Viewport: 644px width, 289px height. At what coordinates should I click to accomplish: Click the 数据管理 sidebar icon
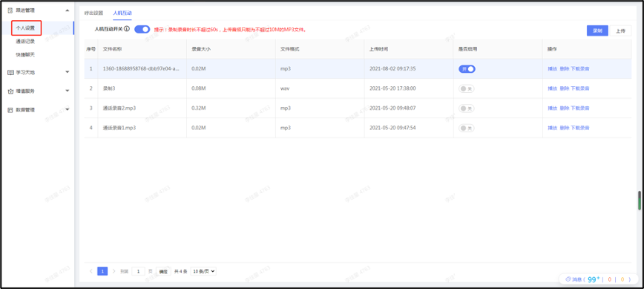[10, 110]
